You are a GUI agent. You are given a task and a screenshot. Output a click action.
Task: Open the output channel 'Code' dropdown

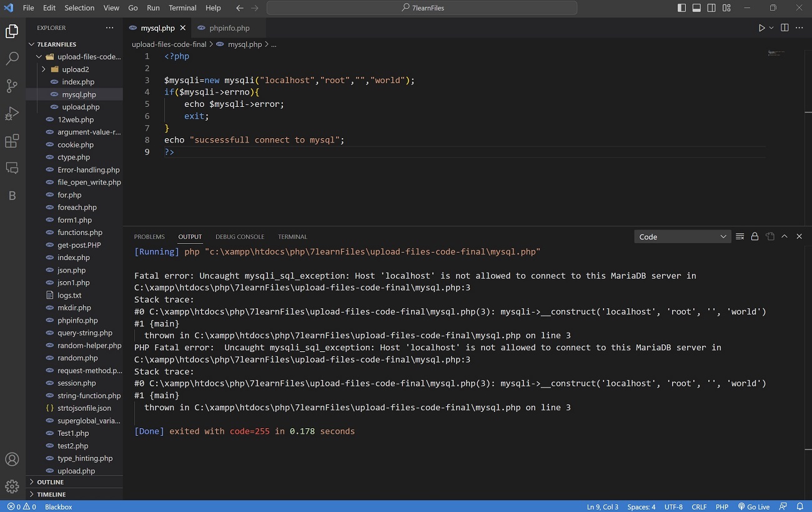coord(682,237)
